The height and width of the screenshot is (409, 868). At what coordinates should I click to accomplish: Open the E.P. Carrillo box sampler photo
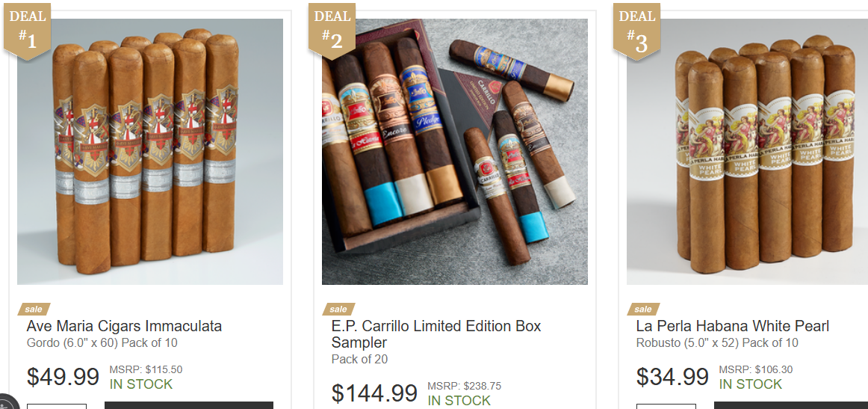point(455,152)
